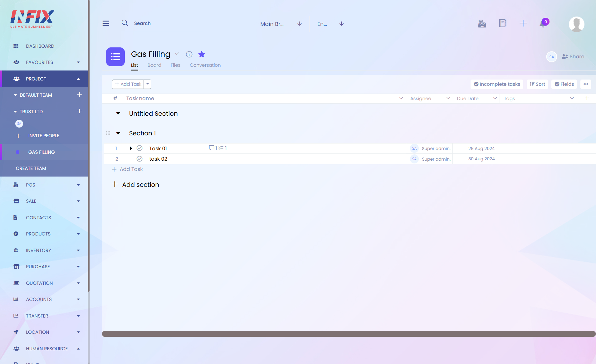Add project to Default Team with plus

tap(80, 95)
